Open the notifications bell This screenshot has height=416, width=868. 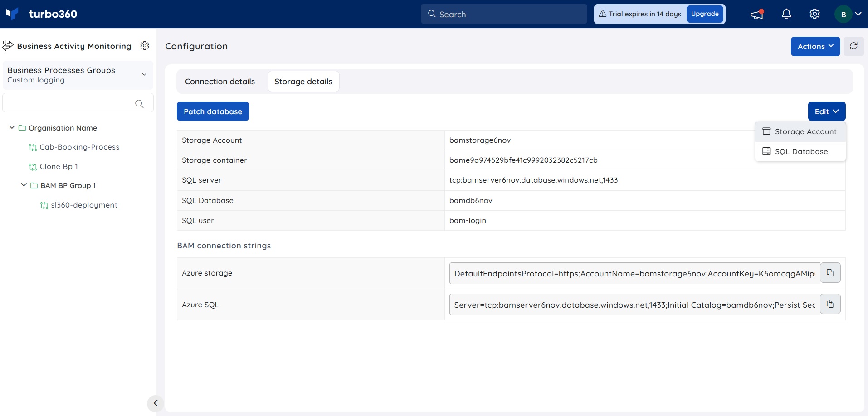(x=786, y=14)
